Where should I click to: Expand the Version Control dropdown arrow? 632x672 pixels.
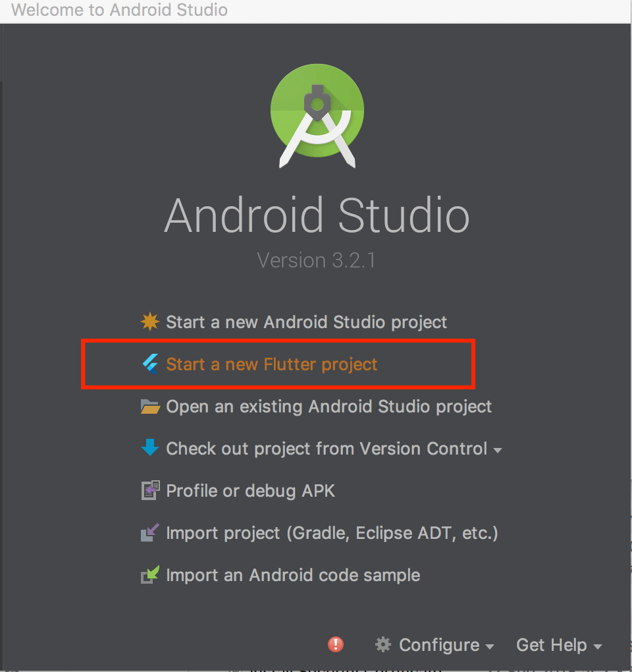tap(498, 451)
